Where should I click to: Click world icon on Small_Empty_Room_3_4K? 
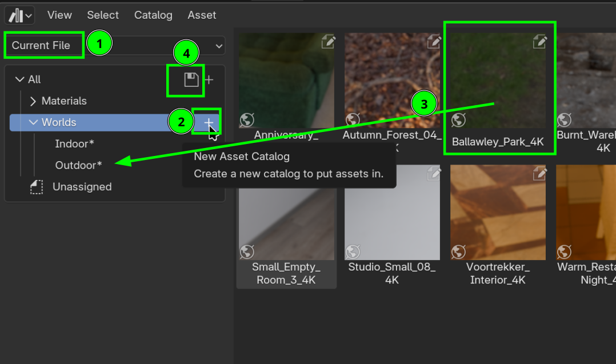click(x=246, y=251)
